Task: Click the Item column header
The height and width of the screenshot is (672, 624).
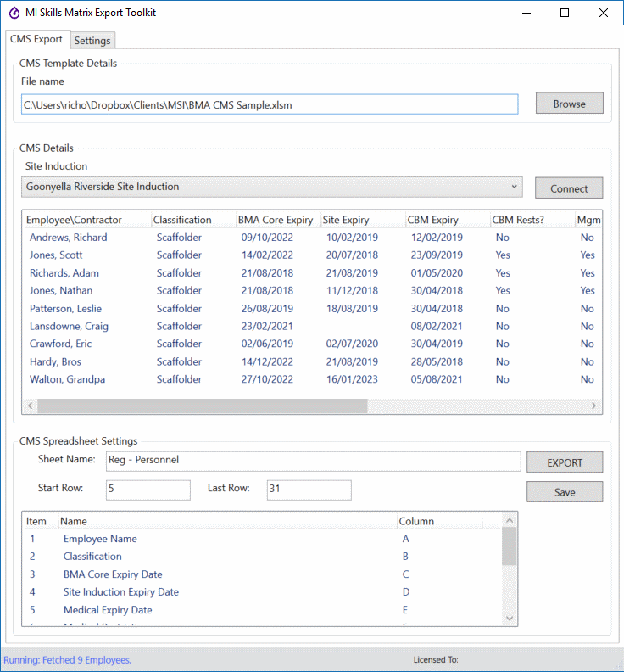Action: 40,521
